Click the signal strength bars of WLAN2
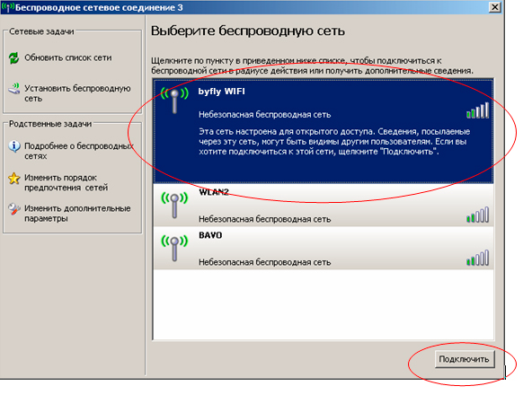Screen dimensions: 532x395 click(478, 215)
